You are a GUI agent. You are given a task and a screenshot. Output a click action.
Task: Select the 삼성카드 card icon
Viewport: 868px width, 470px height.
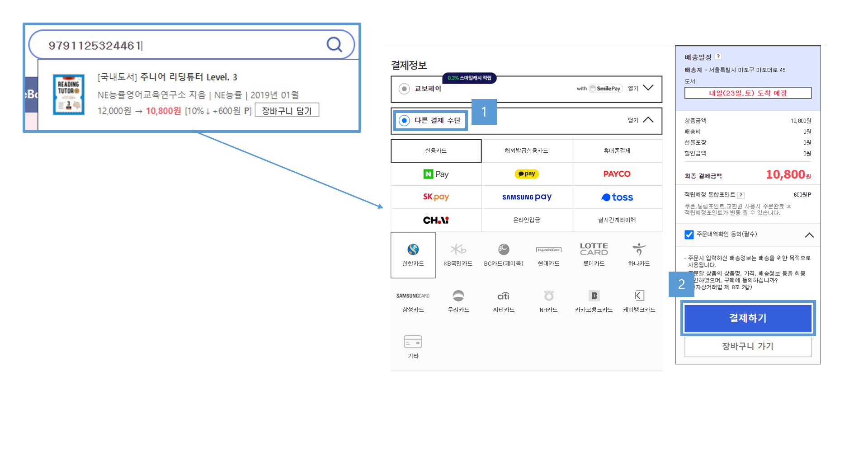(413, 296)
